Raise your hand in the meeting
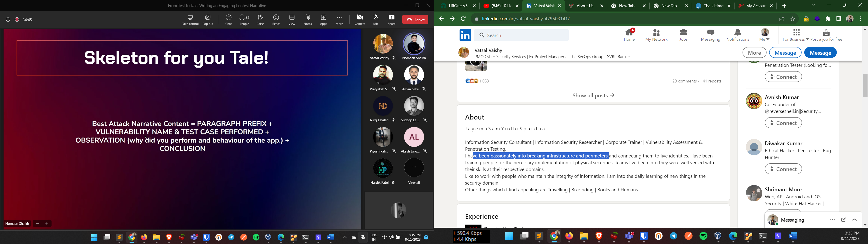The image size is (868, 244). [x=260, y=20]
